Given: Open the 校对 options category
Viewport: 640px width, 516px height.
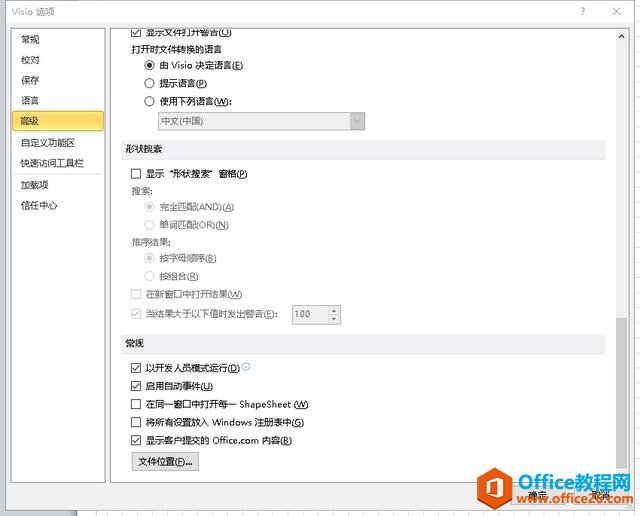Looking at the screenshot, I should click(30, 60).
